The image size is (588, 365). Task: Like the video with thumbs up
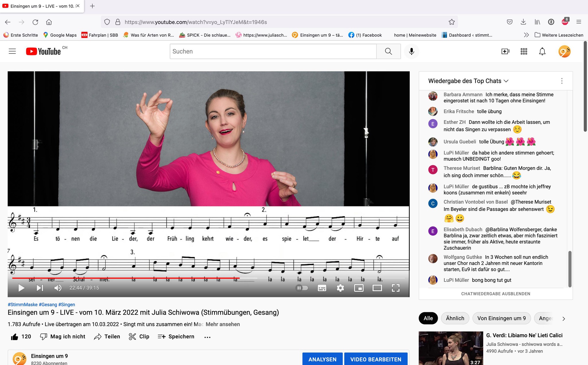pos(15,337)
